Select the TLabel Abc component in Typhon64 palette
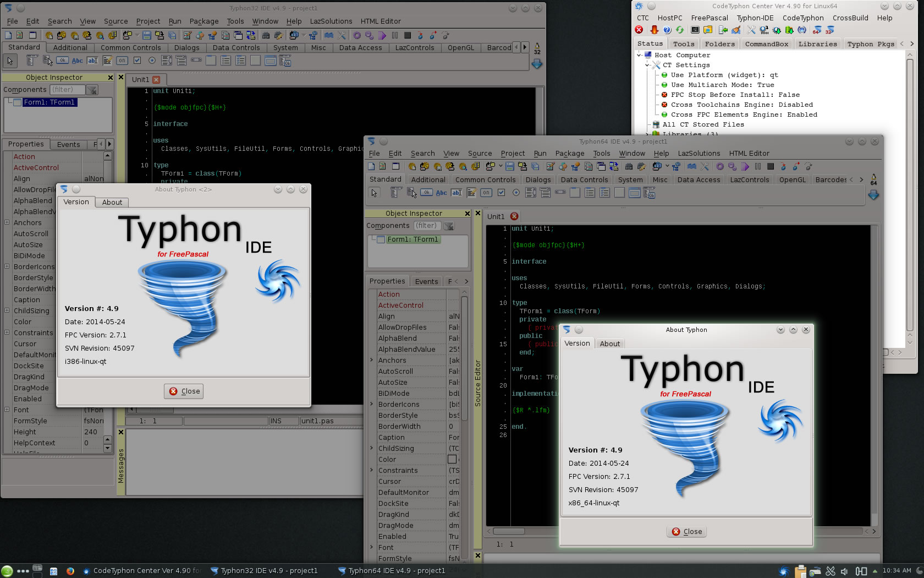The image size is (924, 578). pos(441,193)
